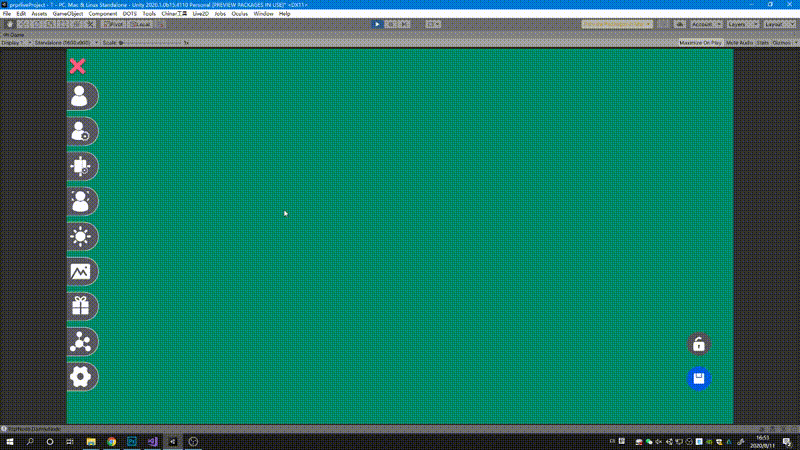This screenshot has width=800, height=450.
Task: Open Visual Studio from the taskbar
Action: (x=152, y=442)
